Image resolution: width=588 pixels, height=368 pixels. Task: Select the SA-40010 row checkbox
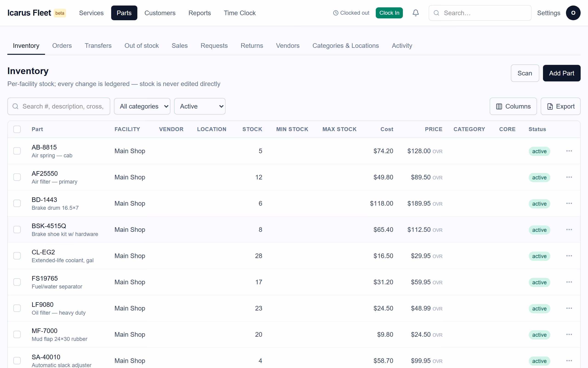[17, 361]
